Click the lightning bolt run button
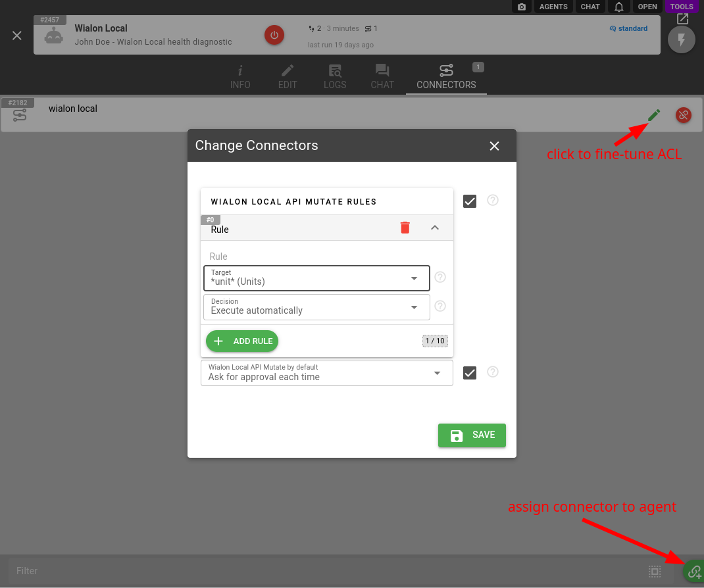This screenshot has width=704, height=588. click(x=681, y=39)
